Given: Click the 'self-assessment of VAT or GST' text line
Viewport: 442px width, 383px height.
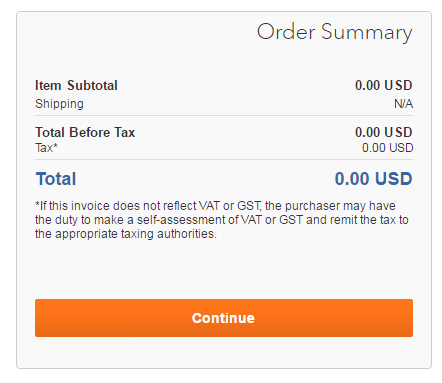Looking at the screenshot, I should pyautogui.click(x=222, y=220).
